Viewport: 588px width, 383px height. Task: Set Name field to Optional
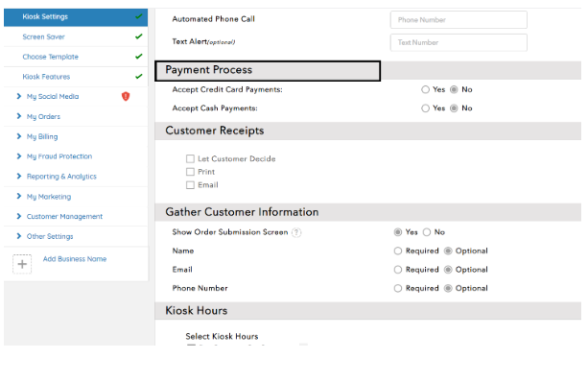point(448,251)
